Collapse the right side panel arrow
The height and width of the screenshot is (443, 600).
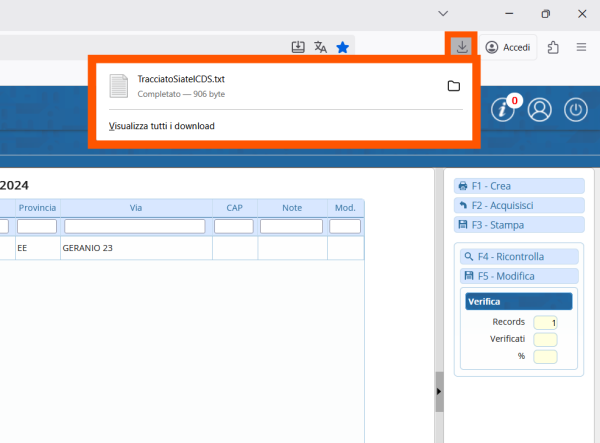(439, 392)
